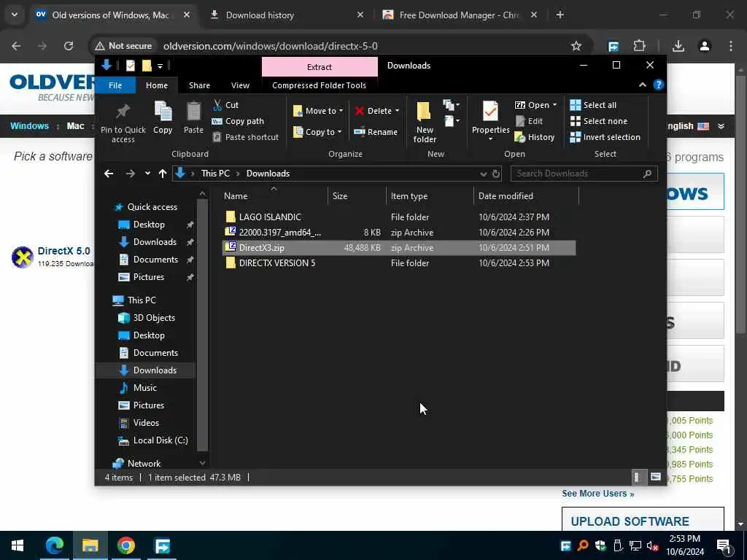Go up one folder level arrow
Viewport: 747px width, 560px height.
(163, 174)
